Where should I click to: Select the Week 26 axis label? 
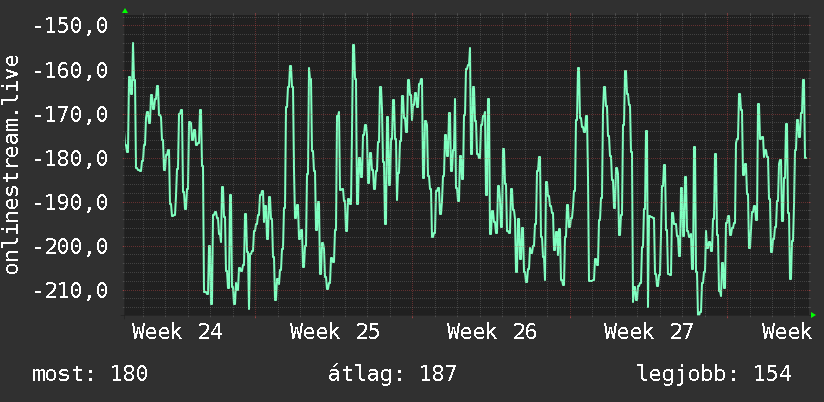tap(492, 332)
